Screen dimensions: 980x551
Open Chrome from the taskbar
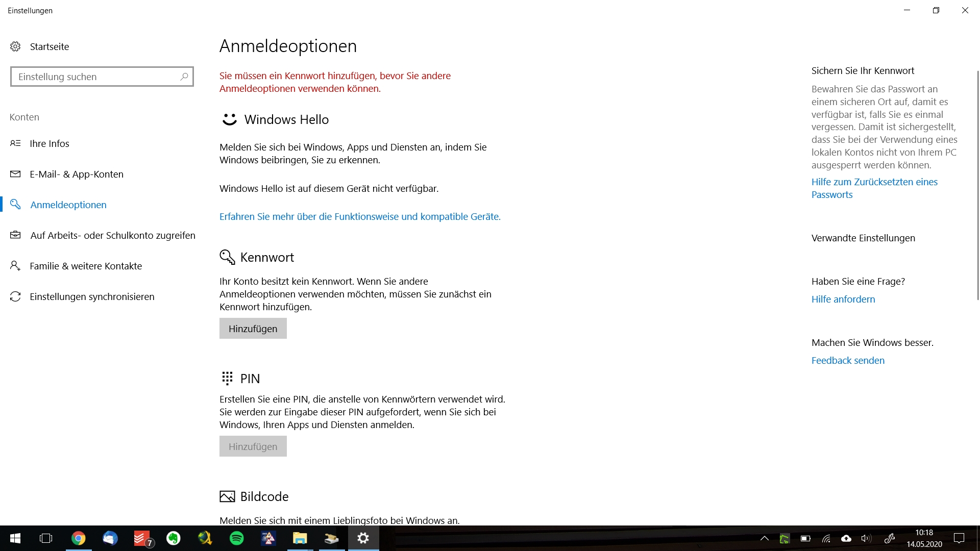tap(78, 538)
